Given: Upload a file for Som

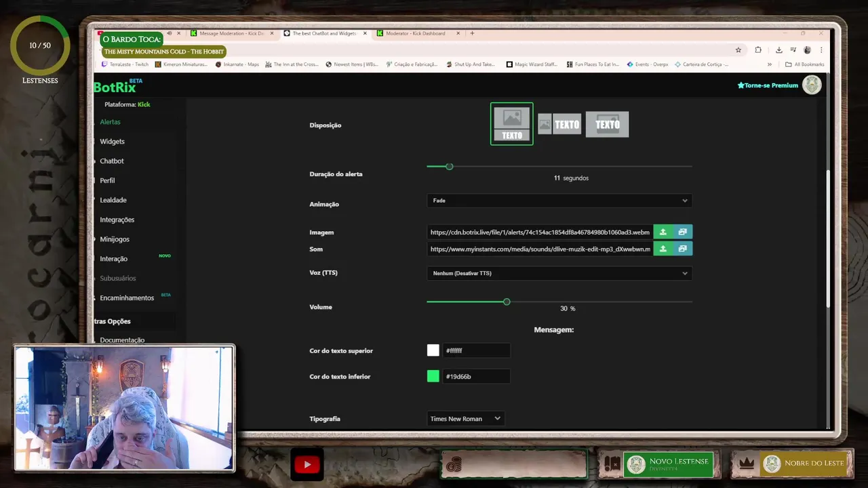Looking at the screenshot, I should 663,249.
